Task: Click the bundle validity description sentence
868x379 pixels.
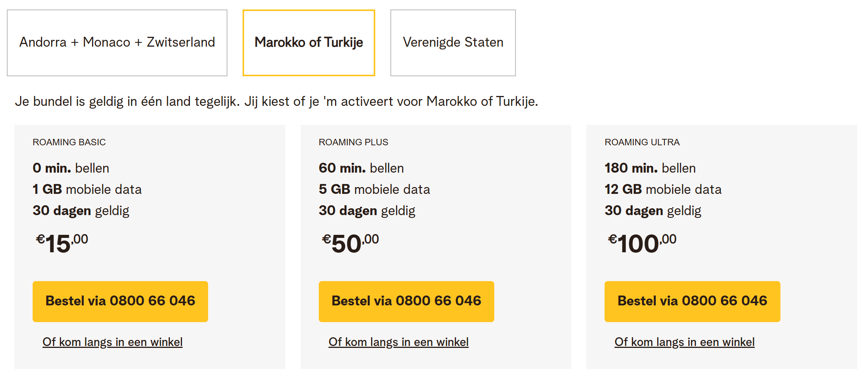Action: 276,101
